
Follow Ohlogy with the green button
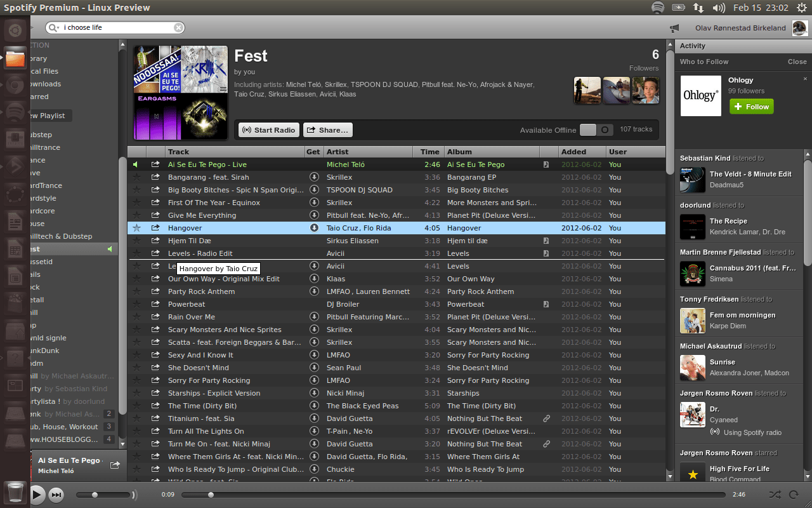751,107
